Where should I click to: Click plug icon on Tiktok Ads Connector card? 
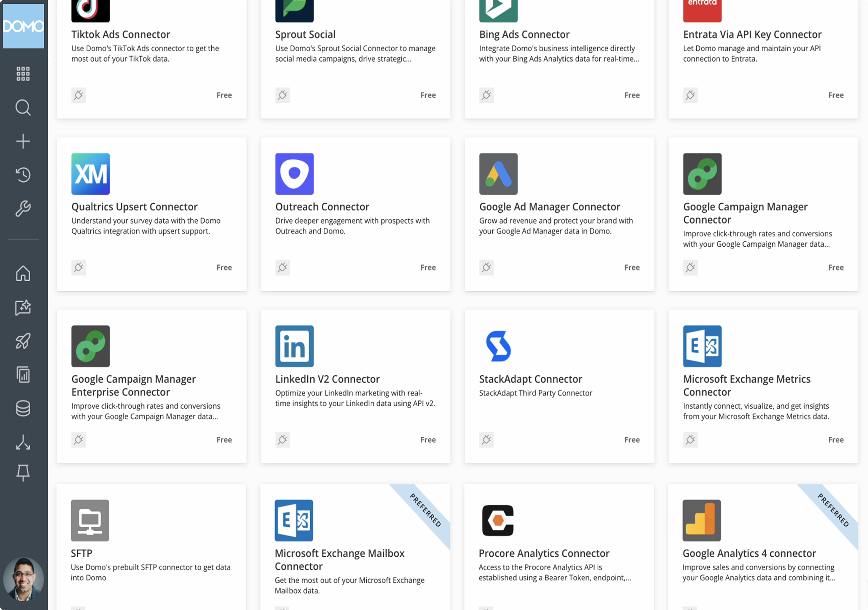[x=79, y=95]
